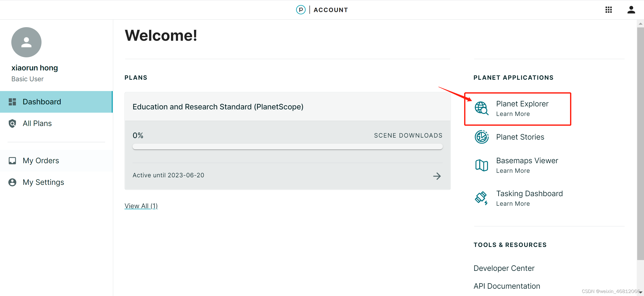Image resolution: width=644 pixels, height=296 pixels.
Task: Click Learn More under Planet Explorer
Action: (x=513, y=114)
